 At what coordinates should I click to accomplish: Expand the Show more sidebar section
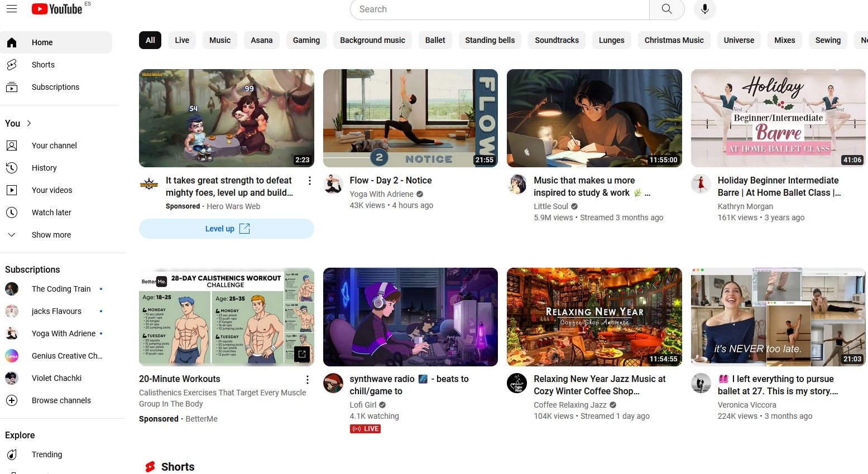pos(51,234)
